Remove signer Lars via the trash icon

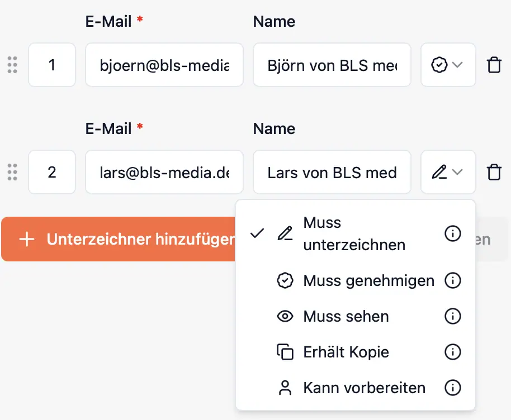click(494, 172)
